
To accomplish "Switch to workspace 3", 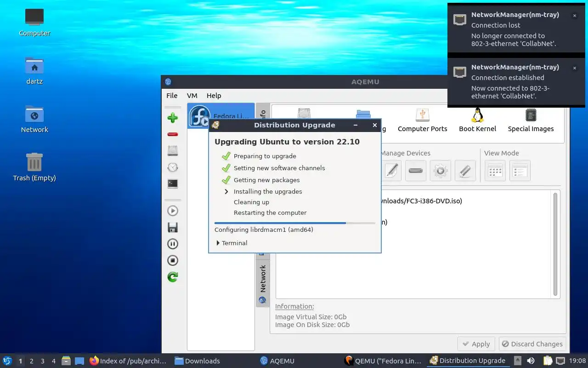I will (x=42, y=361).
